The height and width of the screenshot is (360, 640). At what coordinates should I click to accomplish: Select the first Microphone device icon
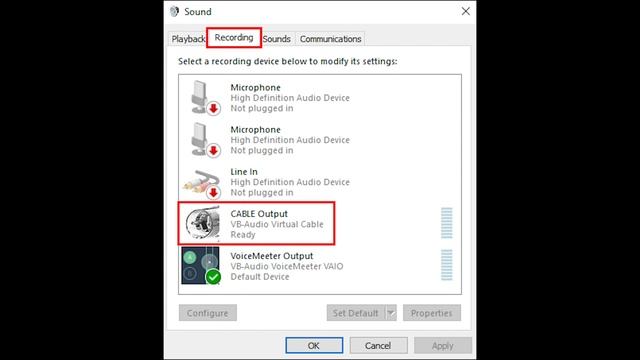(205, 98)
